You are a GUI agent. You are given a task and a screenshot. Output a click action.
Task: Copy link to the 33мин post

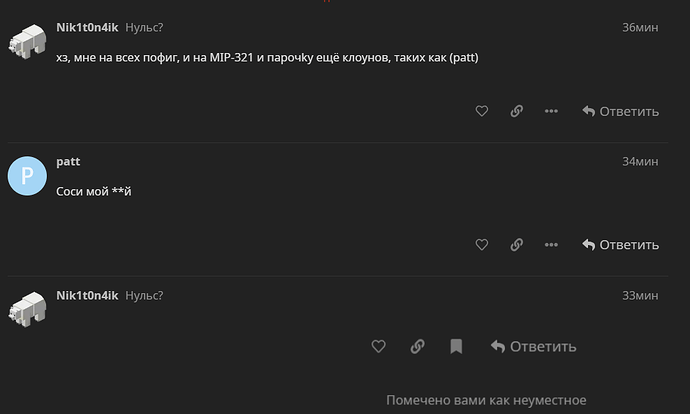tap(417, 346)
